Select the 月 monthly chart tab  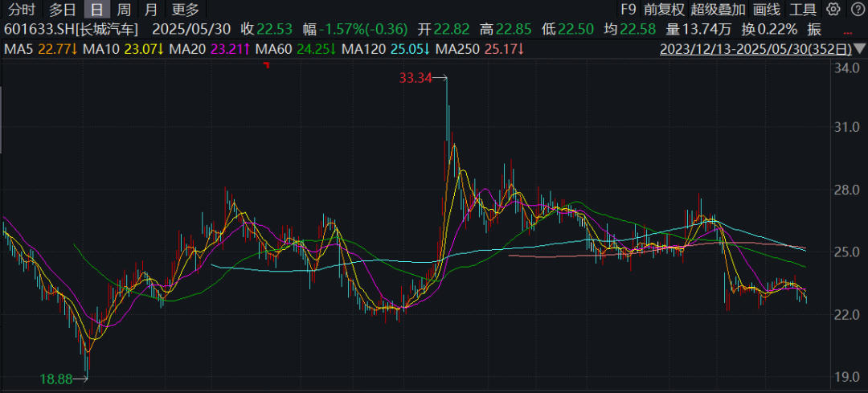pos(150,10)
